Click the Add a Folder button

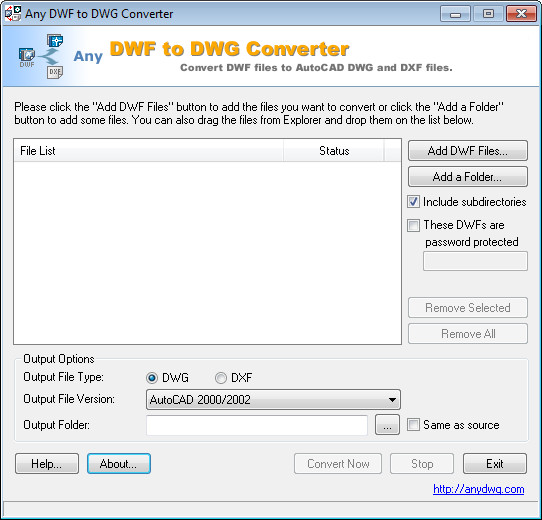(468, 177)
